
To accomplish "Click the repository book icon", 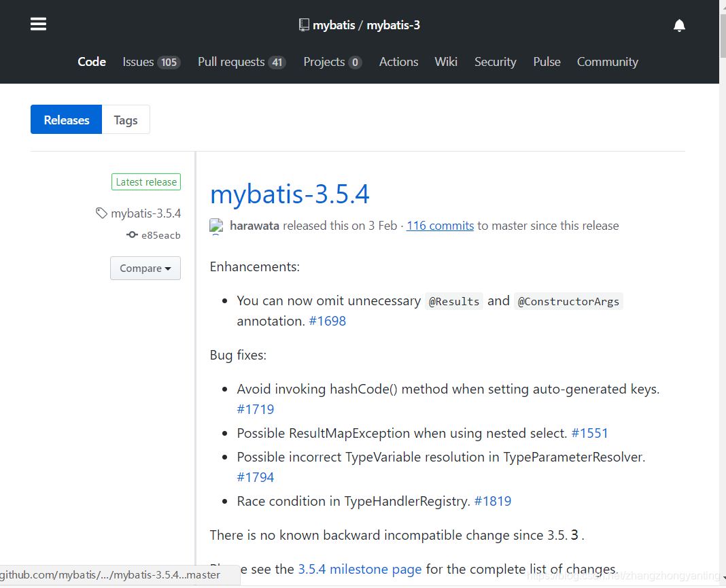I will point(304,25).
